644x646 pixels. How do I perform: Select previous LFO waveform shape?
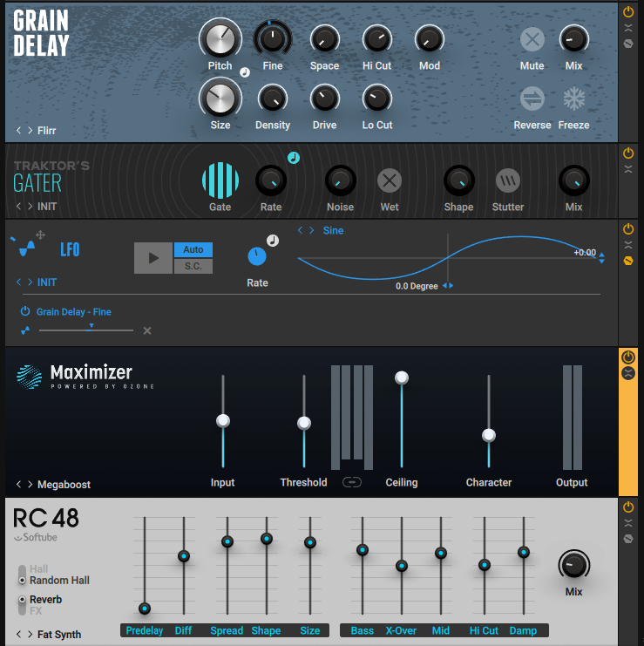click(x=300, y=230)
